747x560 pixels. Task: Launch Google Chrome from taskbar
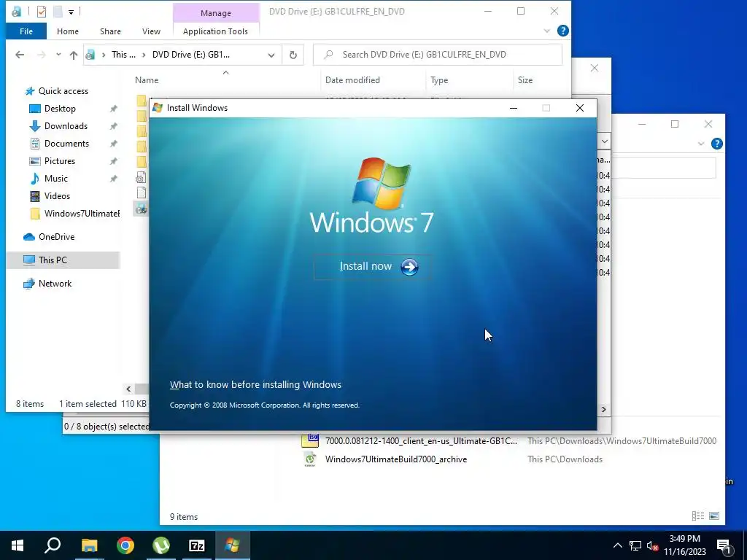coord(125,545)
